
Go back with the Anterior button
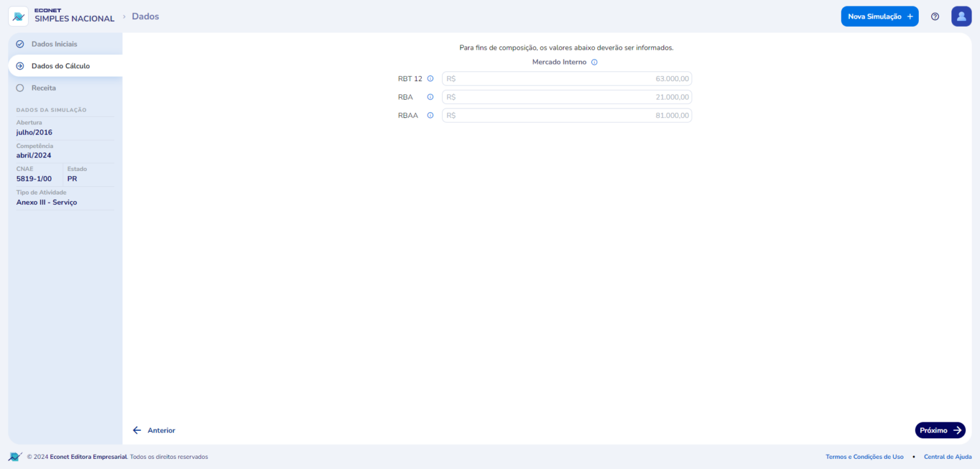(x=154, y=431)
